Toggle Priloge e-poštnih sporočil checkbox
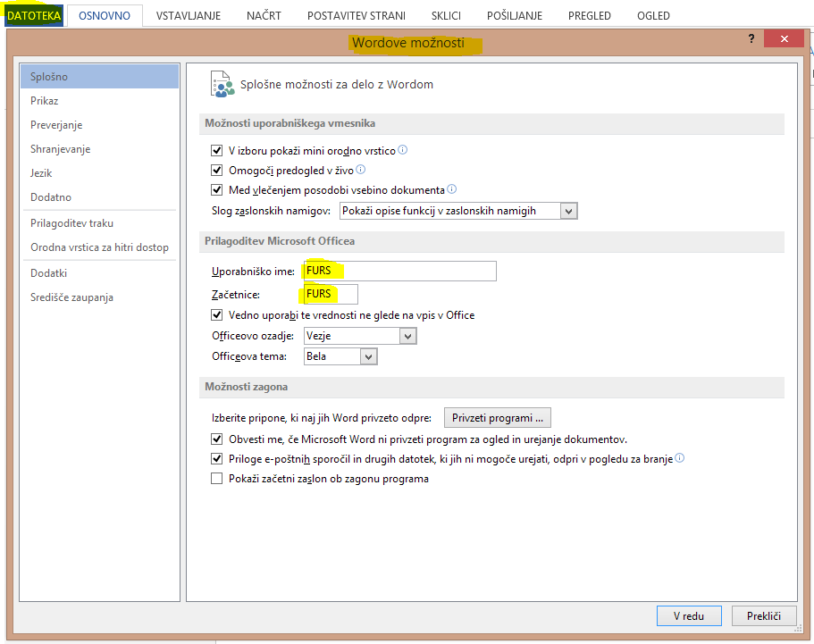The image size is (814, 644). coord(217,459)
